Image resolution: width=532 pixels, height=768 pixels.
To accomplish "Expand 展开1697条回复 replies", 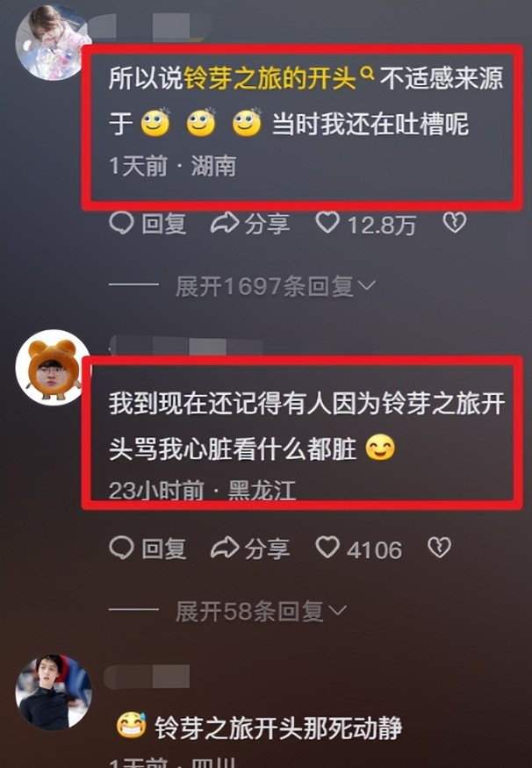I will point(276,286).
